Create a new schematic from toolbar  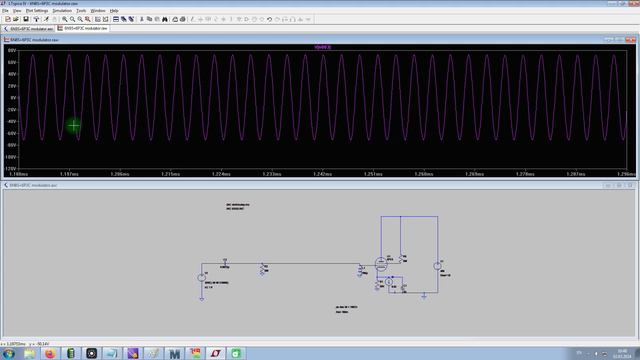pyautogui.click(x=8, y=19)
